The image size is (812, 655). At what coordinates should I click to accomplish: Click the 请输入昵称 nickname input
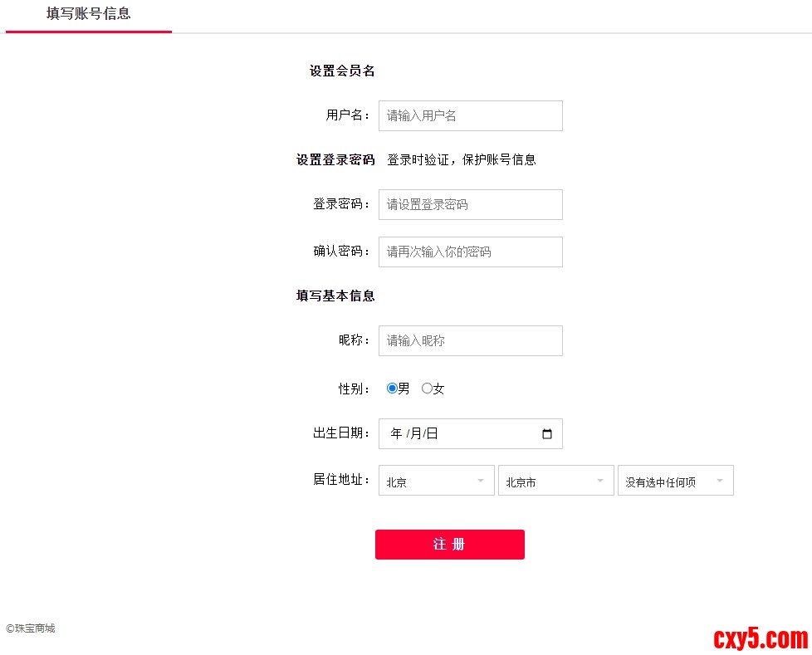(470, 340)
